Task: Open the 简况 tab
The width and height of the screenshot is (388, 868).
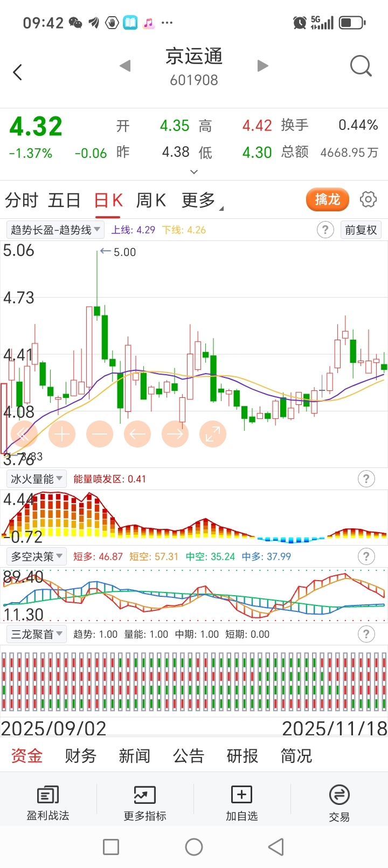Action: (x=296, y=756)
